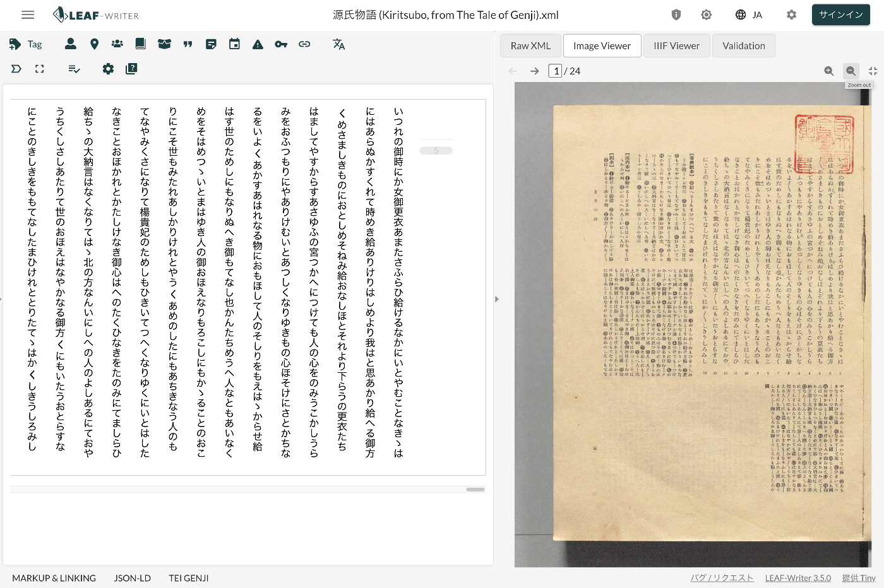
Task: Insert a link tag
Action: click(x=304, y=44)
